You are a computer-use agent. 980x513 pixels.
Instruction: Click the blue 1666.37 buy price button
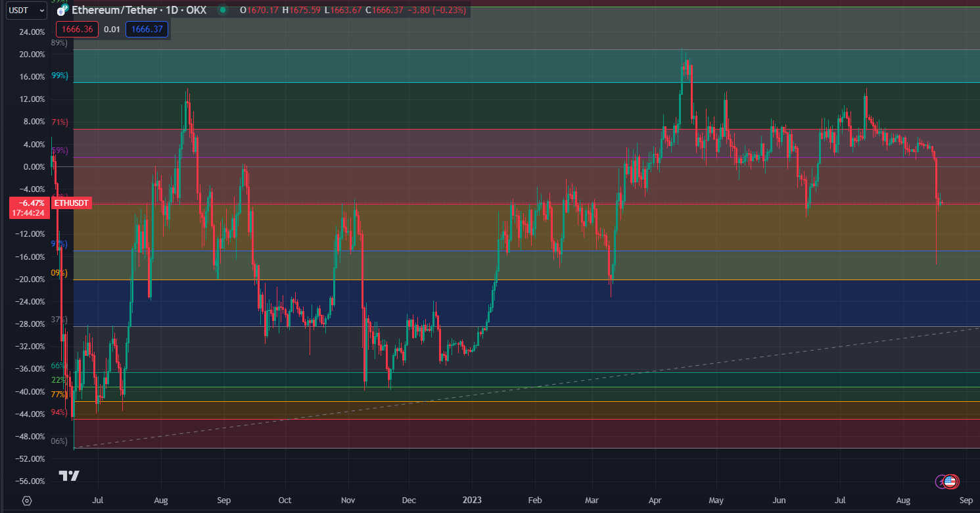[x=147, y=29]
